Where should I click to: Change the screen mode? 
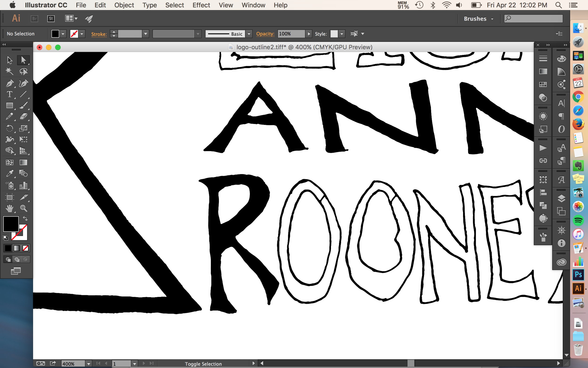[16, 271]
